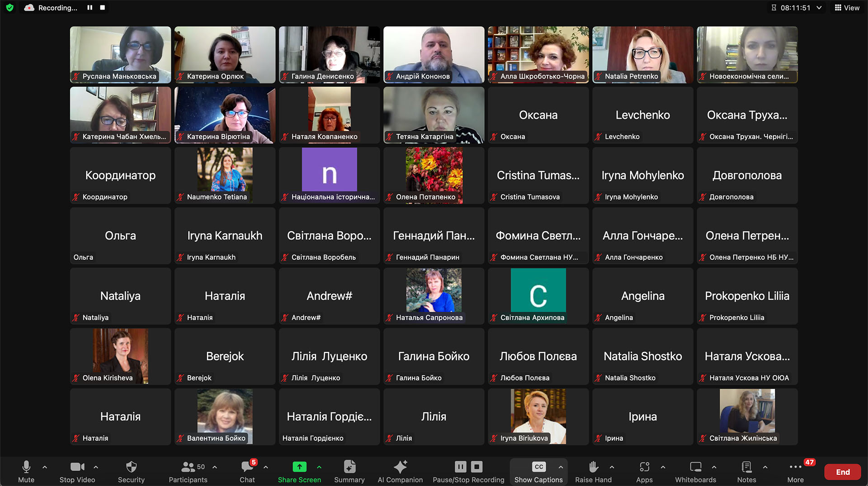Mute the microphone
This screenshot has width=868, height=486.
tap(26, 467)
